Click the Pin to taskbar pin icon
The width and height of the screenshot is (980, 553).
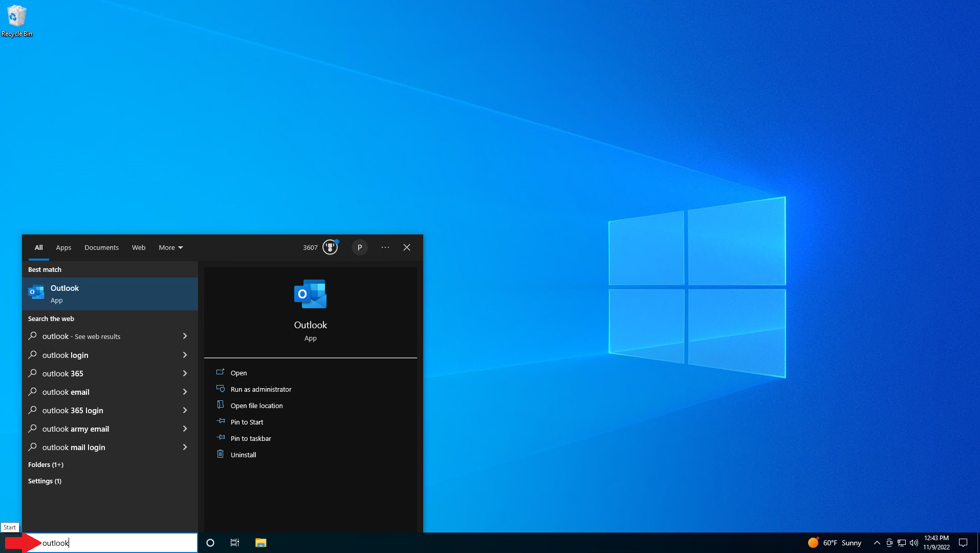(221, 437)
